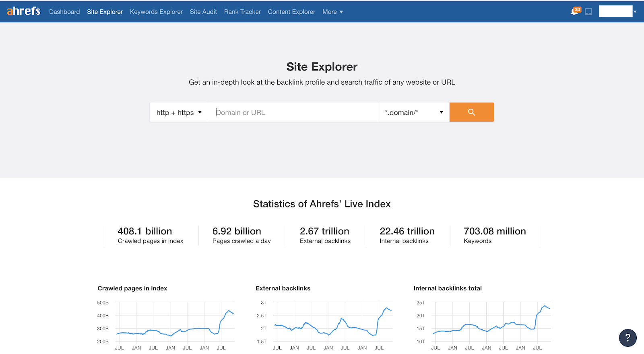
Task: Expand the More menu
Action: tap(332, 12)
